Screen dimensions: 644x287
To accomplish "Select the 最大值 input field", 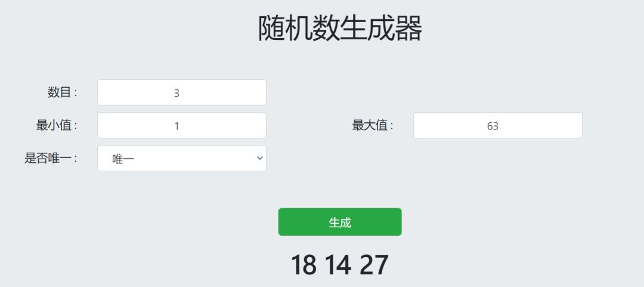I will 497,125.
